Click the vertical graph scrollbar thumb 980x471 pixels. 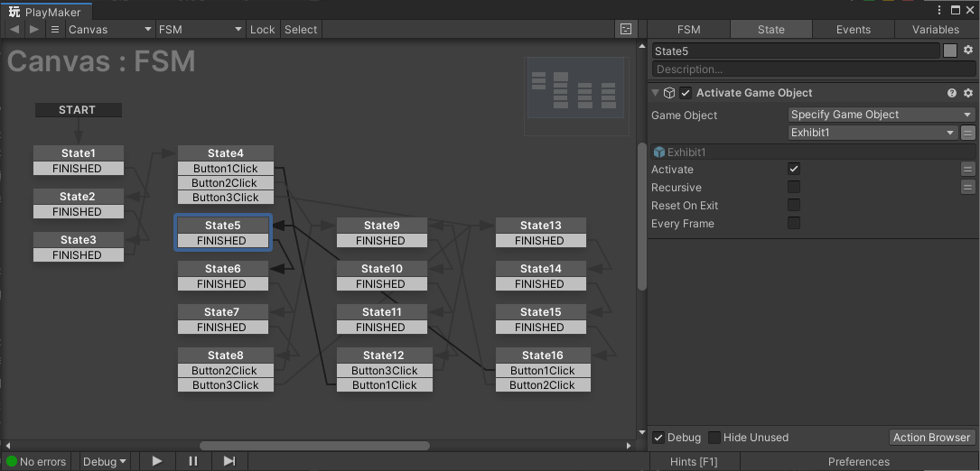642,217
